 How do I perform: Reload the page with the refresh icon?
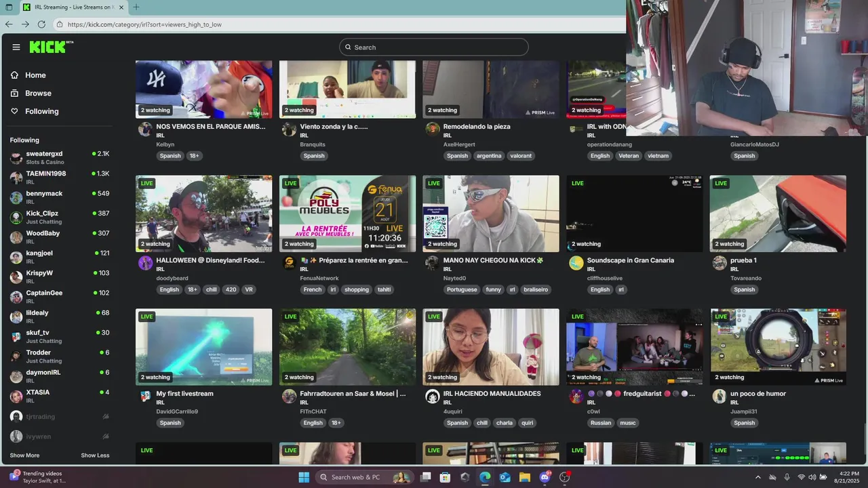click(41, 24)
